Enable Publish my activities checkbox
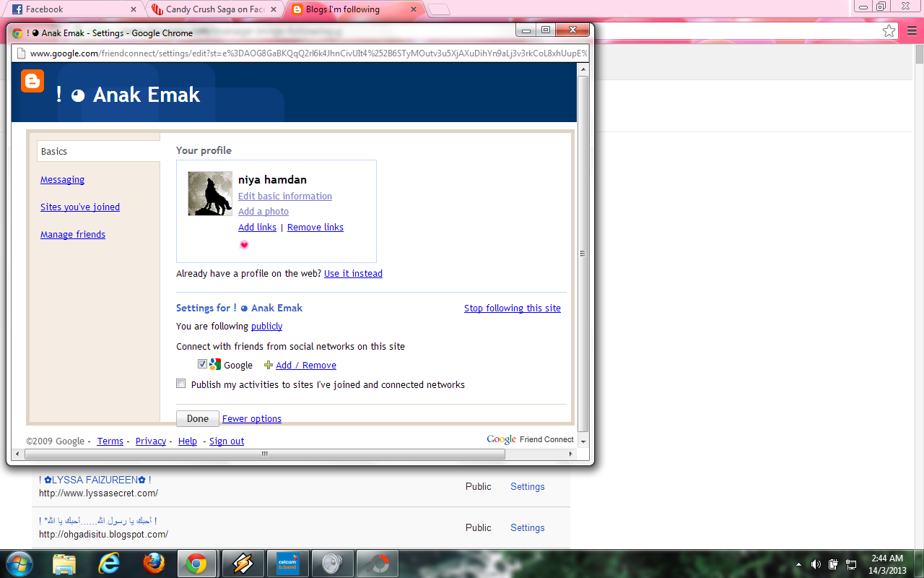924x578 pixels. pyautogui.click(x=181, y=384)
